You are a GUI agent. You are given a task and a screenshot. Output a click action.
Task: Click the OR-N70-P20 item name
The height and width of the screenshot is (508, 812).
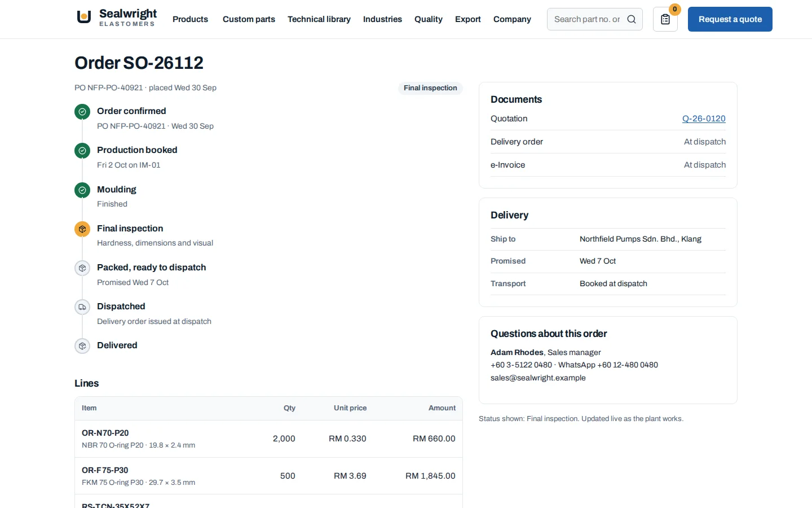105,433
